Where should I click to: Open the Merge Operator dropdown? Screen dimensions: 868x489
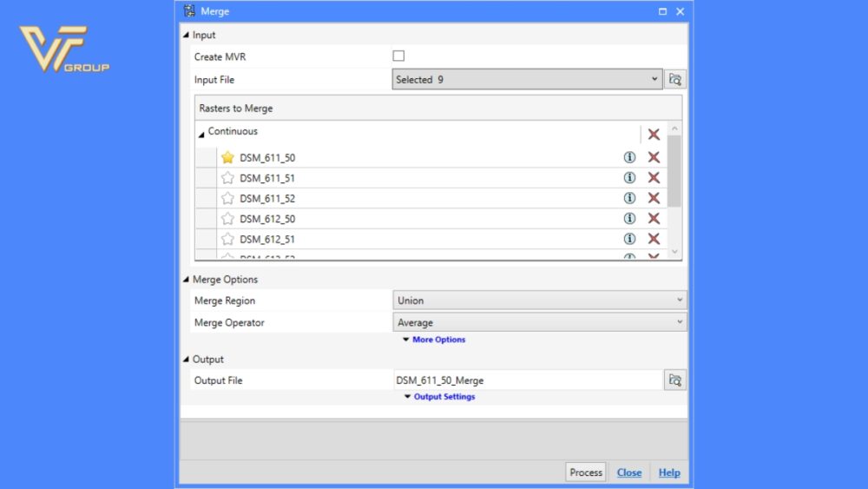[539, 322]
